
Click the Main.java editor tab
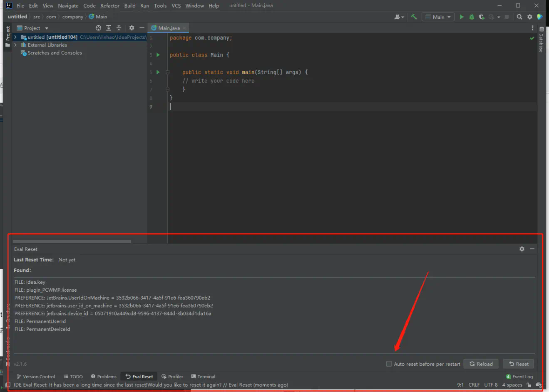point(168,28)
